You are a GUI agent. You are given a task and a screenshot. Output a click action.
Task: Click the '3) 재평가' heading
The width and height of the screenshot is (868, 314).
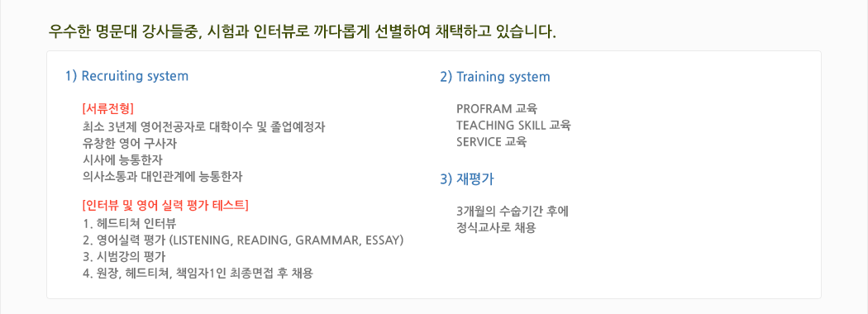tap(467, 179)
